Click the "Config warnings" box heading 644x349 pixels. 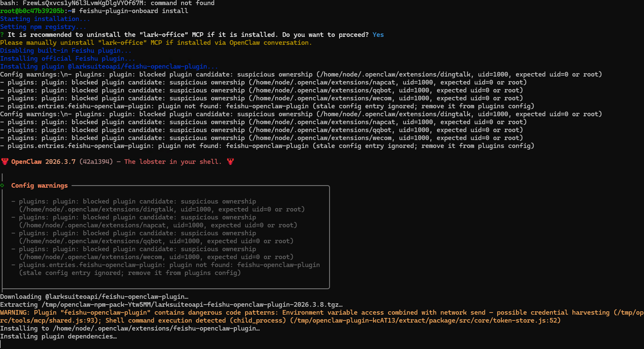click(40, 186)
